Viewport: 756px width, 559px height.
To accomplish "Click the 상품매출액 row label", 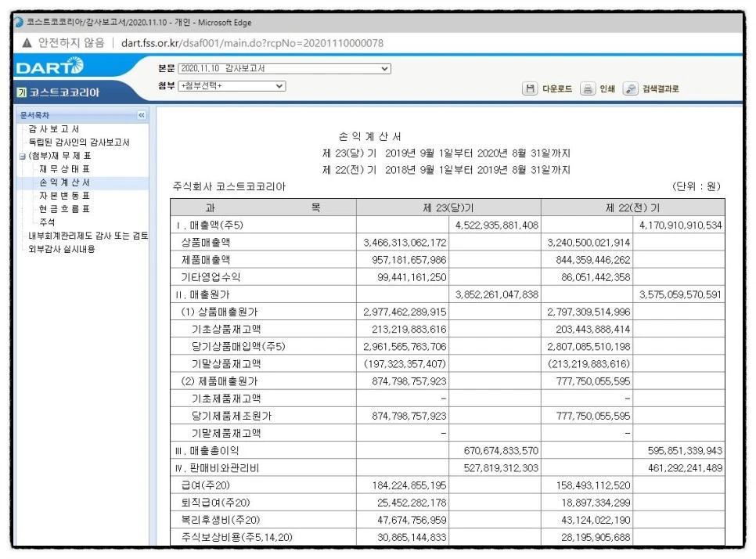I will [x=206, y=243].
